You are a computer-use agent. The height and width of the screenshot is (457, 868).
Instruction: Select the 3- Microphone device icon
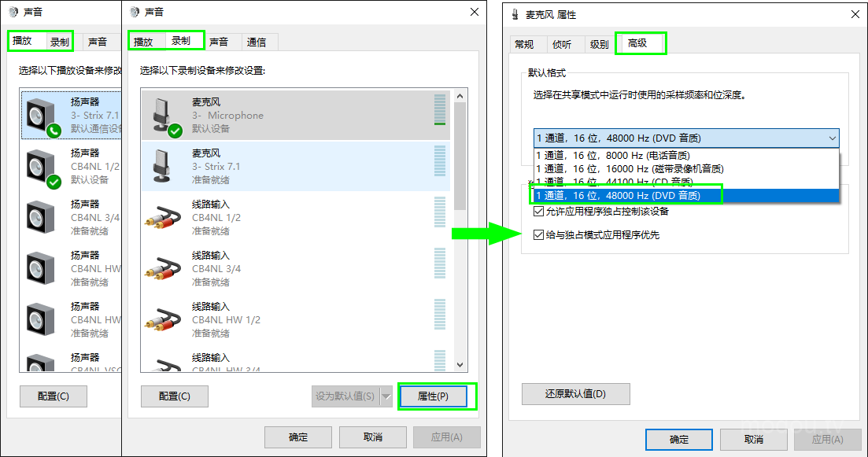pos(164,116)
